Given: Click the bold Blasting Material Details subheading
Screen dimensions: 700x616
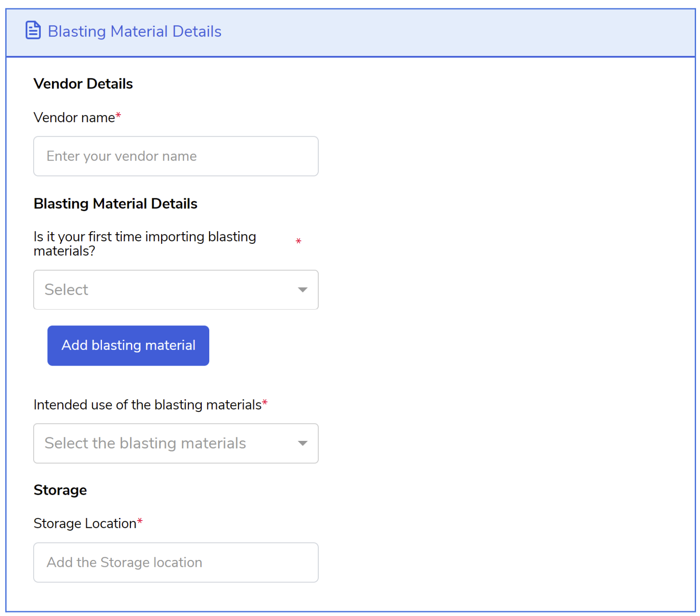Looking at the screenshot, I should click(x=116, y=204).
